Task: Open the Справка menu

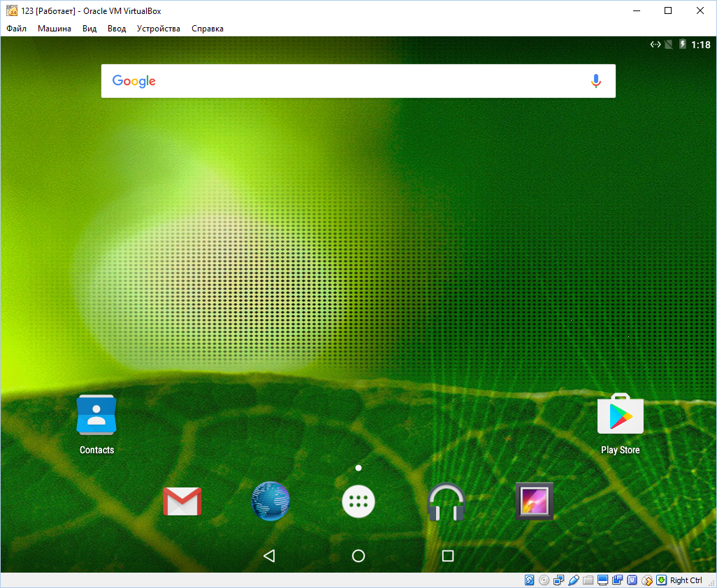Action: pyautogui.click(x=208, y=29)
